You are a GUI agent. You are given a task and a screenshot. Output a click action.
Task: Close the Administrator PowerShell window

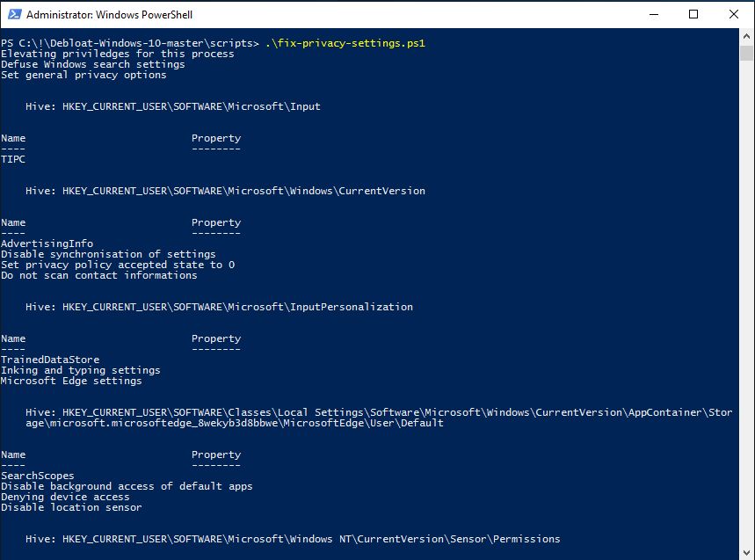[734, 15]
